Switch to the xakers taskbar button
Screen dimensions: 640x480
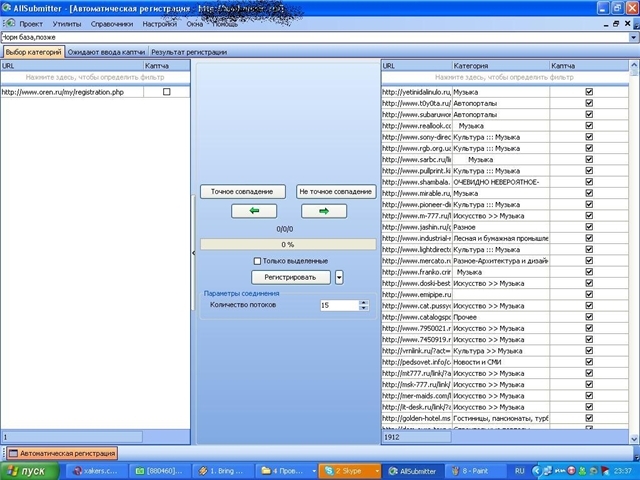click(x=96, y=471)
